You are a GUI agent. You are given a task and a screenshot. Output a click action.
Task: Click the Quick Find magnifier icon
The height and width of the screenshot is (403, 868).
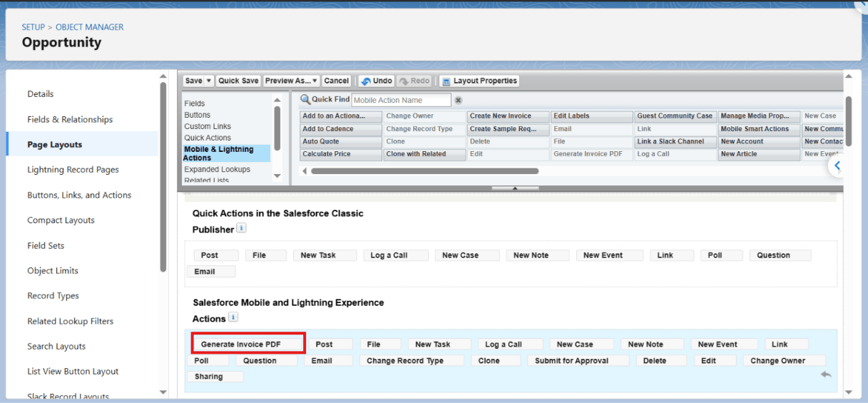305,100
